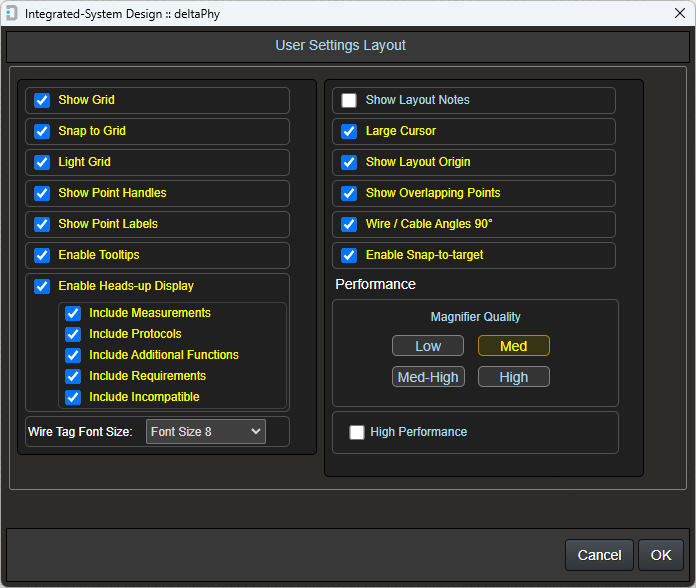The image size is (696, 588).
Task: Uncheck Show Point Labels
Action: coord(42,225)
